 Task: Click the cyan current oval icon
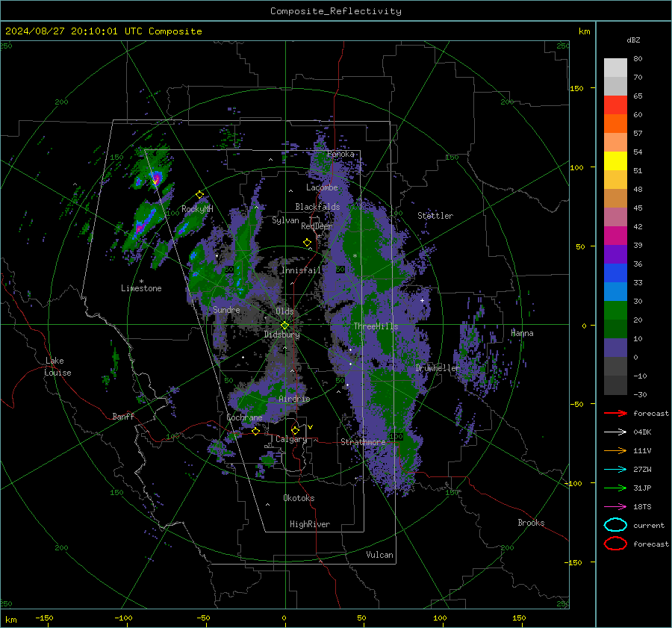pos(615,525)
